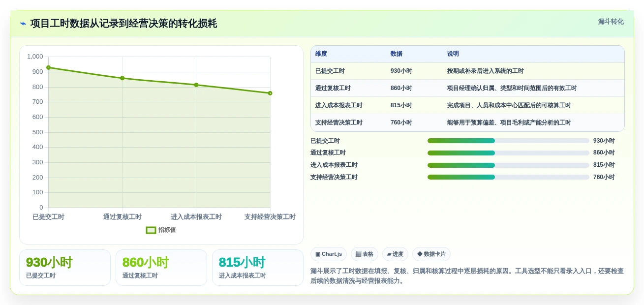Screen dimensions: 644x305
Task: Click the paragraph starting with 漏斗展示了工时数据
Action: click(467, 276)
